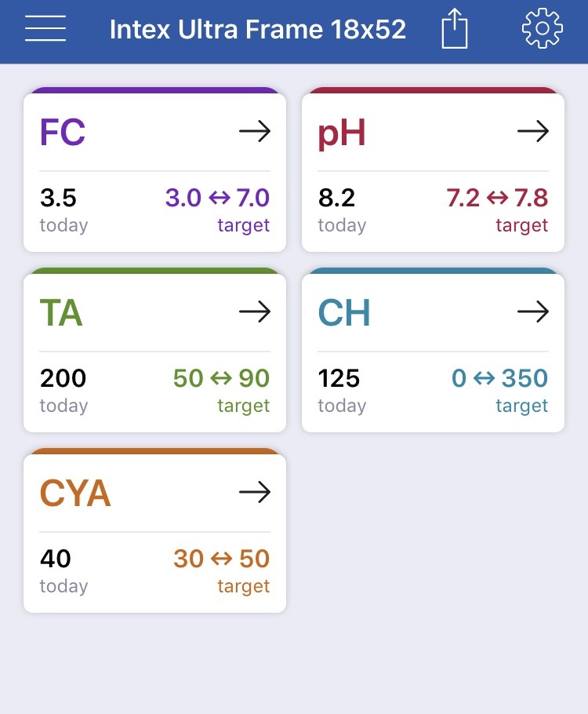Tap the TA card heading

point(61,312)
